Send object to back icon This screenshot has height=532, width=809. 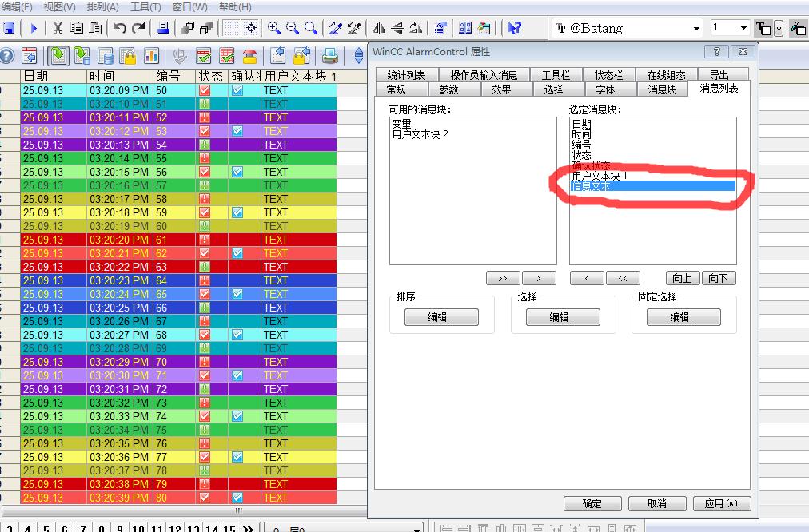[x=206, y=28]
